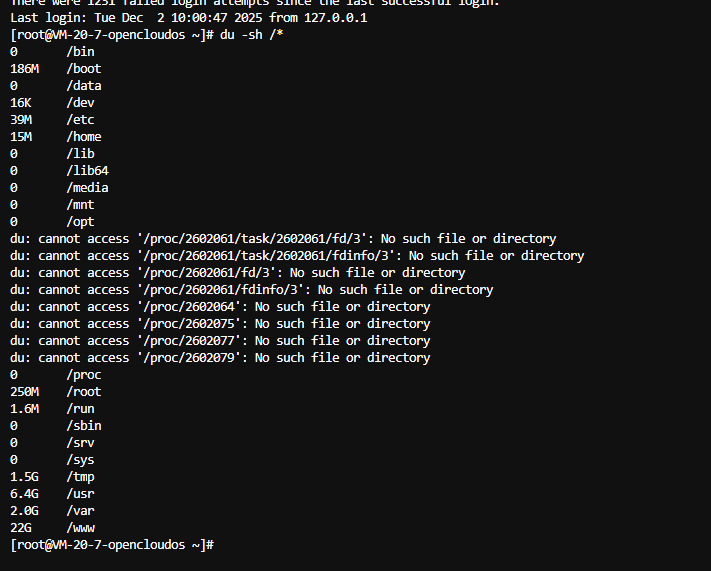The height and width of the screenshot is (571, 711).
Task: Select the /data path text
Action: tap(84, 86)
